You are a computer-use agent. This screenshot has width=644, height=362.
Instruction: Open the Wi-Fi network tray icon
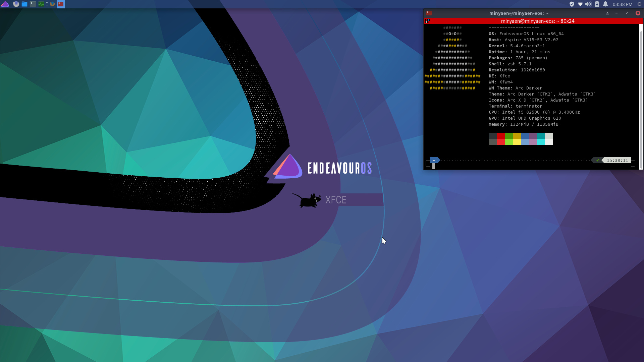click(x=580, y=4)
